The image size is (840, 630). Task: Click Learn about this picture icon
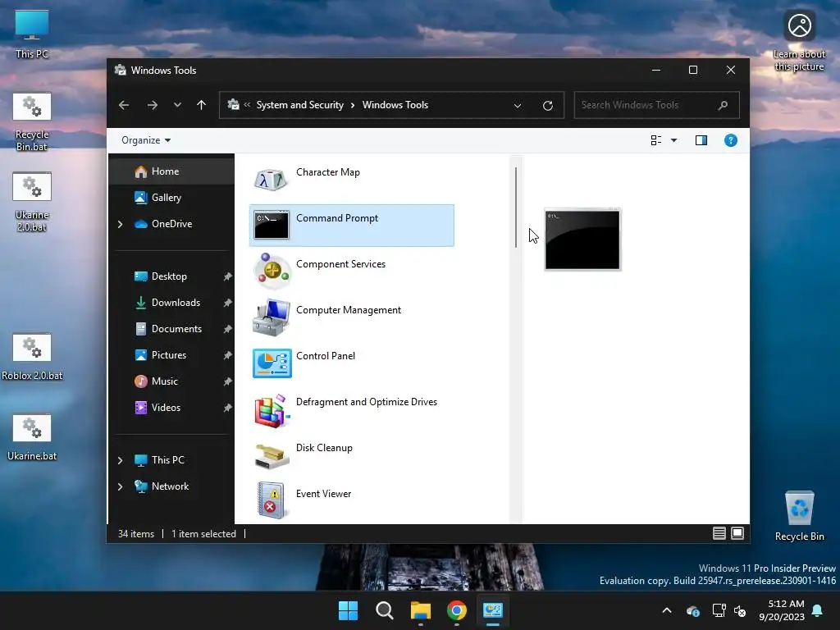799,41
